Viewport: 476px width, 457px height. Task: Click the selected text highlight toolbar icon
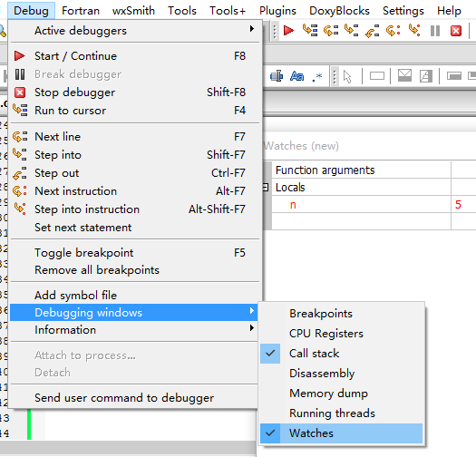[x=277, y=76]
